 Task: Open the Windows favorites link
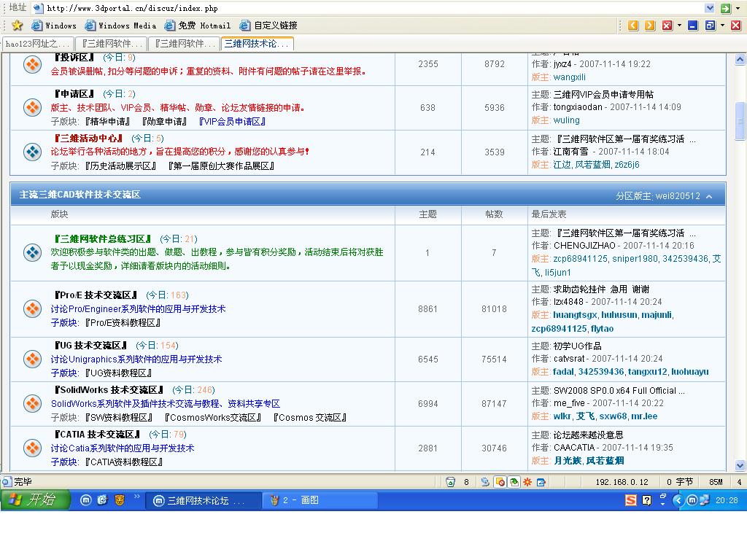click(54, 26)
